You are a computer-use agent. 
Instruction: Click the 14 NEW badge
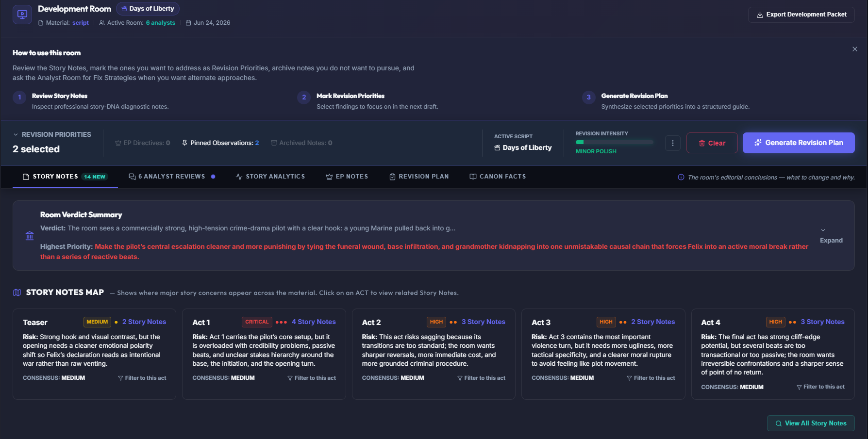click(95, 177)
